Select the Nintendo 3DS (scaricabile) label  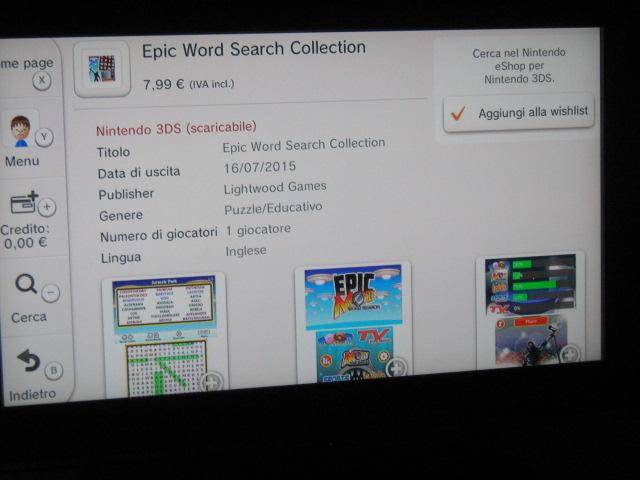tap(176, 128)
